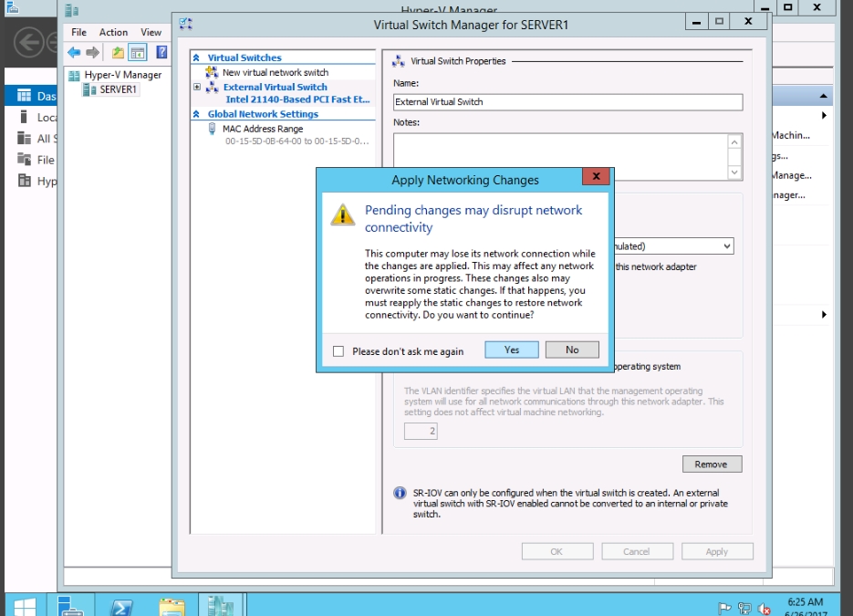This screenshot has width=853, height=616.
Task: Click the Notes scrollbar down arrow
Action: (x=734, y=172)
